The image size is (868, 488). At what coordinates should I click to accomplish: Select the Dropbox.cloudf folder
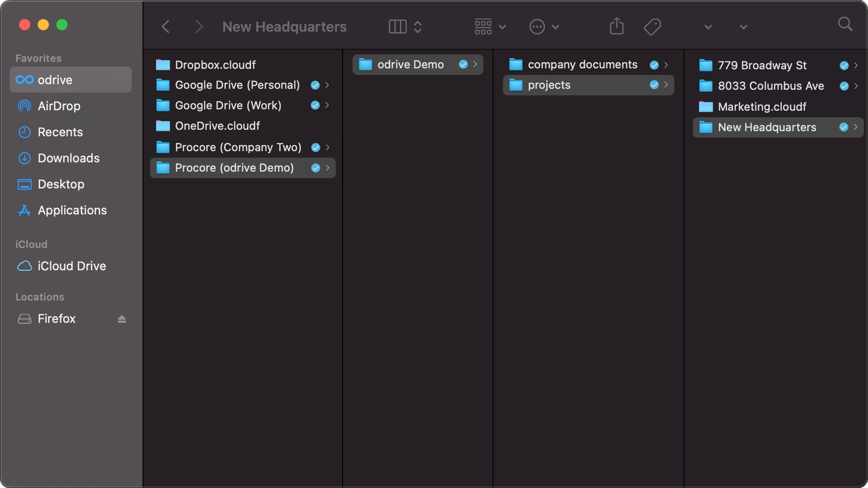tap(215, 65)
